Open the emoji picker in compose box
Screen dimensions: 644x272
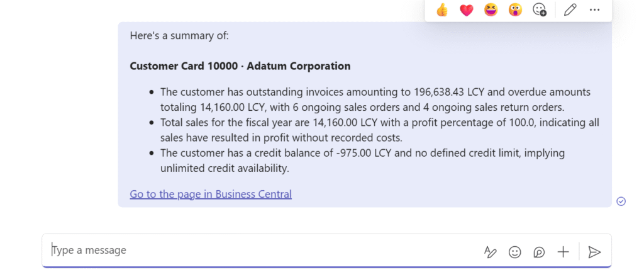(x=514, y=252)
